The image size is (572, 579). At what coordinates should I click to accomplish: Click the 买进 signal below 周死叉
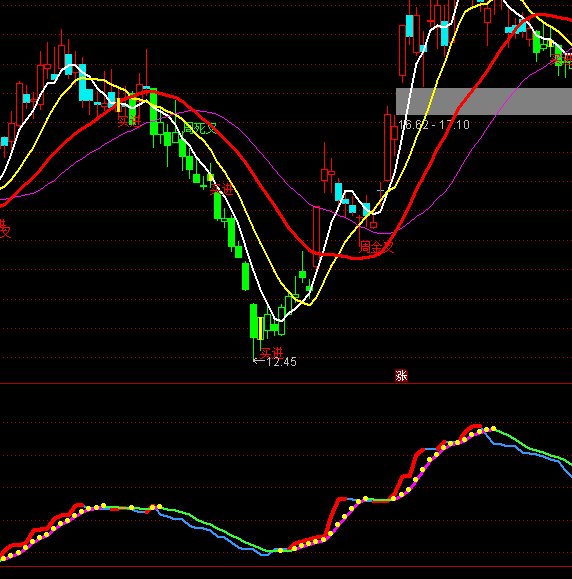pos(222,189)
